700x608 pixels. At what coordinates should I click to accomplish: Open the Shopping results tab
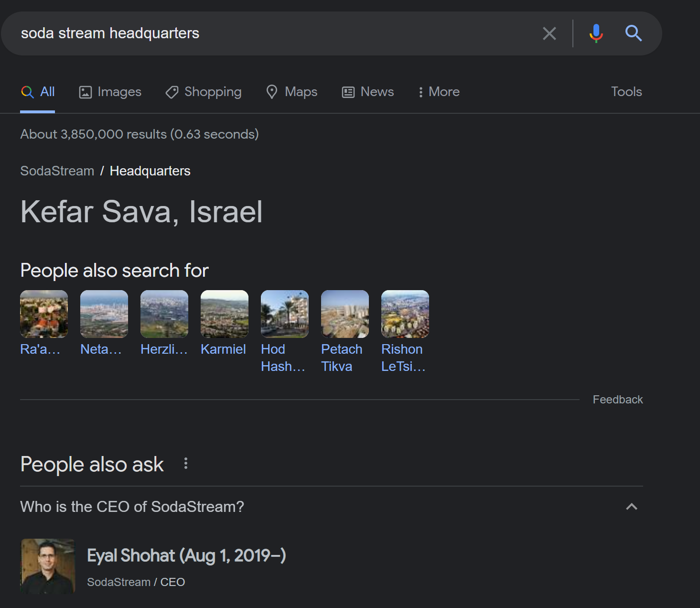[204, 92]
